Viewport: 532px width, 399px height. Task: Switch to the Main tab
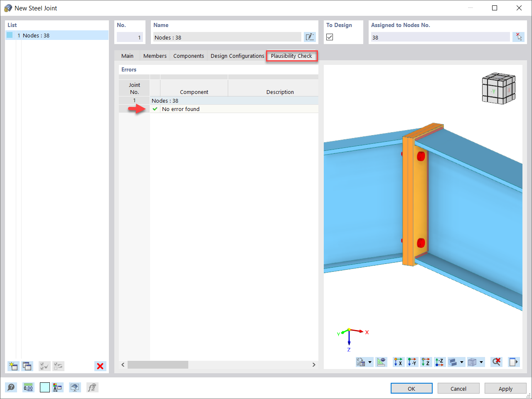[x=128, y=56]
